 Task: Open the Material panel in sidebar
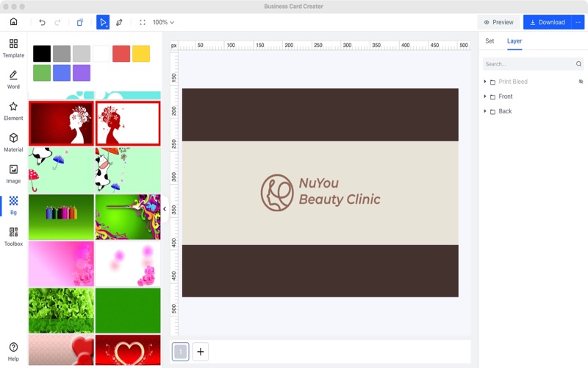[x=13, y=143]
